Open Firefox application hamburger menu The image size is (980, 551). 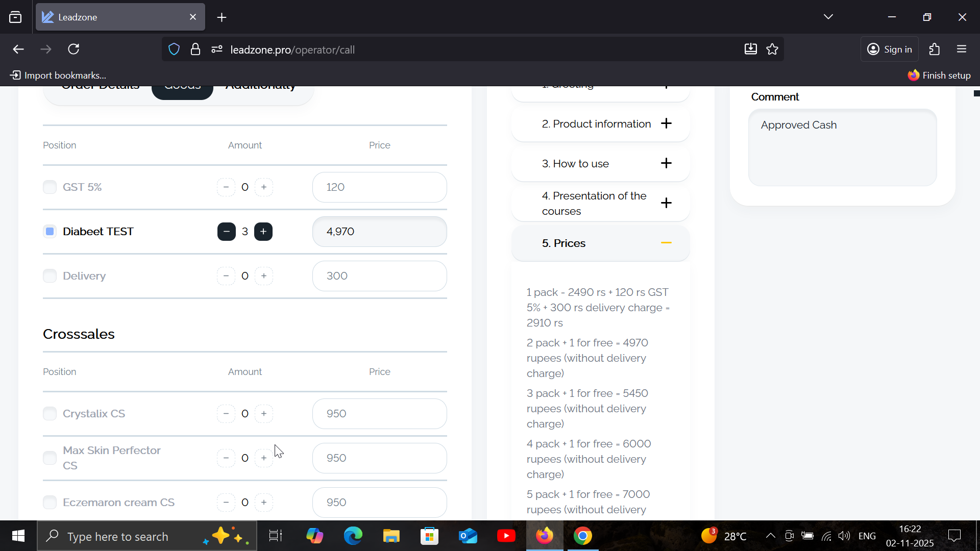tap(962, 49)
